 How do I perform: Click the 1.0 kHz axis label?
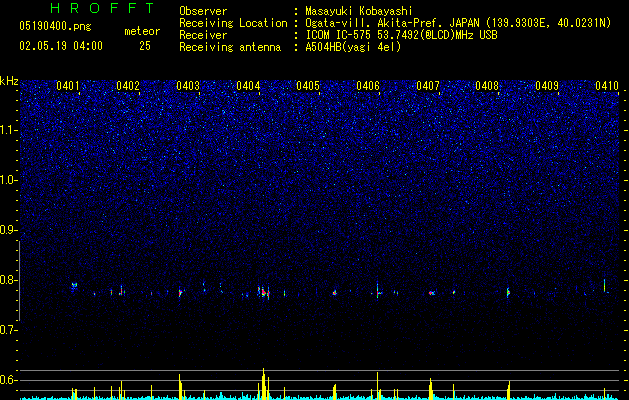[9, 180]
